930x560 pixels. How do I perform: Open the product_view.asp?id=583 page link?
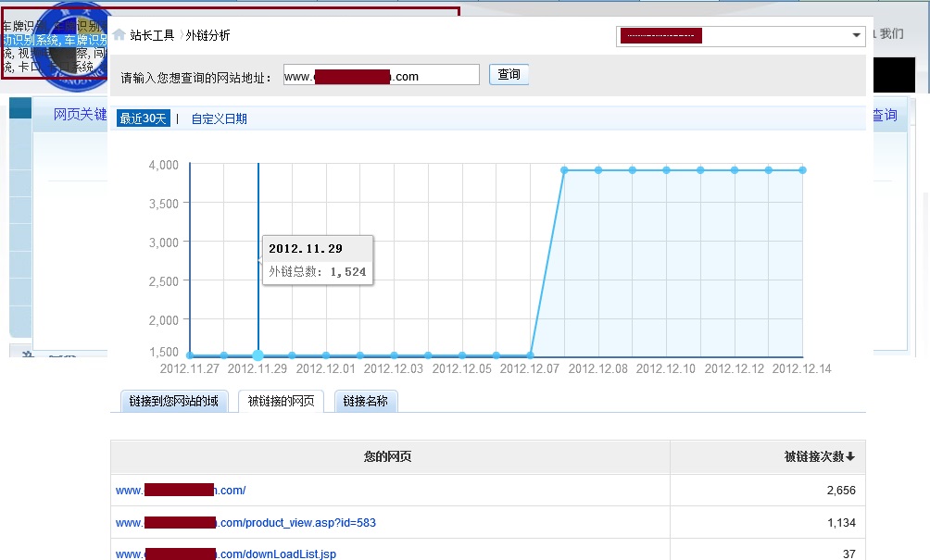245,523
